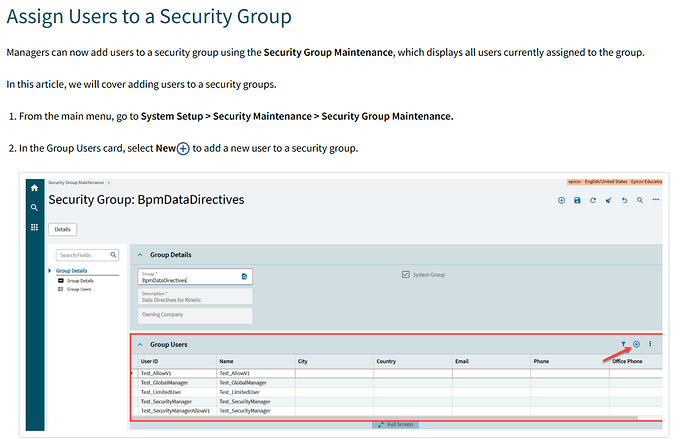Select Group Details sub-item in nav tree
The image size is (690, 443).
click(x=81, y=281)
